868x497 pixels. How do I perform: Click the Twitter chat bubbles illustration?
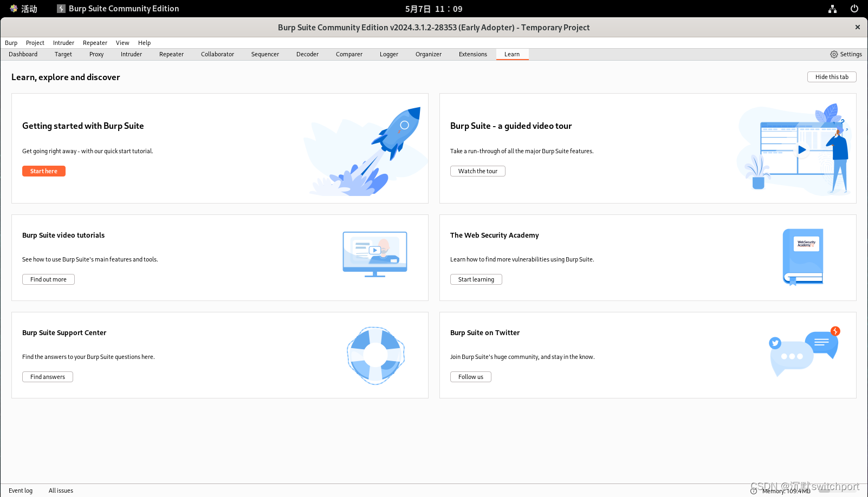click(x=805, y=352)
